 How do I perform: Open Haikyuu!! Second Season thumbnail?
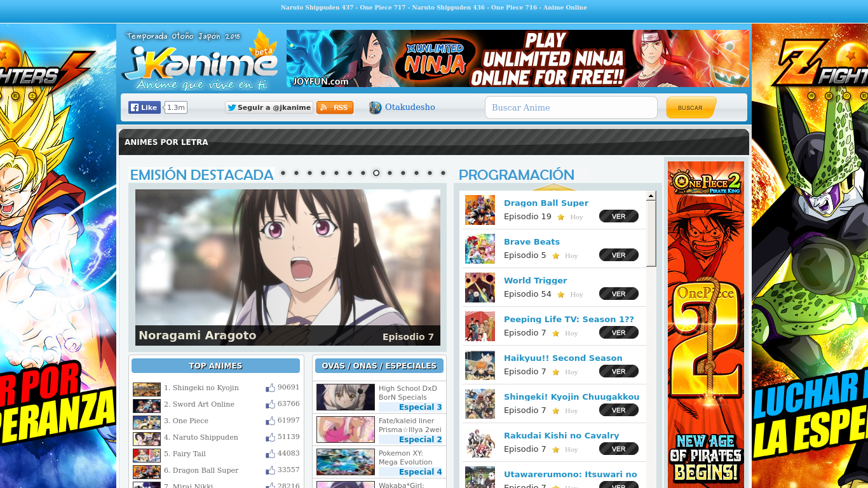tap(480, 365)
